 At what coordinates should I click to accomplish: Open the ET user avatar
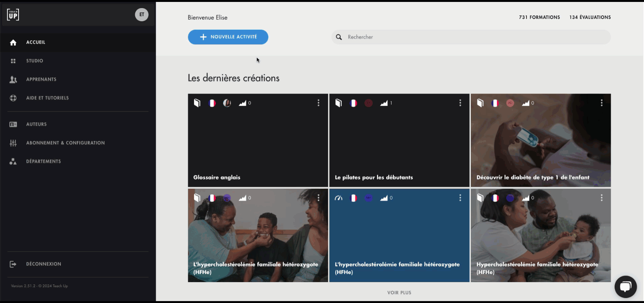click(x=141, y=15)
